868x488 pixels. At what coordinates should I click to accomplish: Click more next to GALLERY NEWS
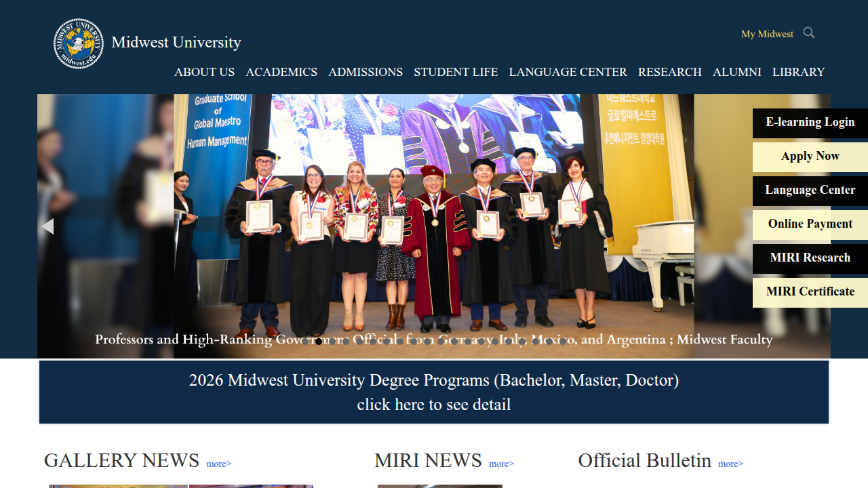pyautogui.click(x=219, y=464)
